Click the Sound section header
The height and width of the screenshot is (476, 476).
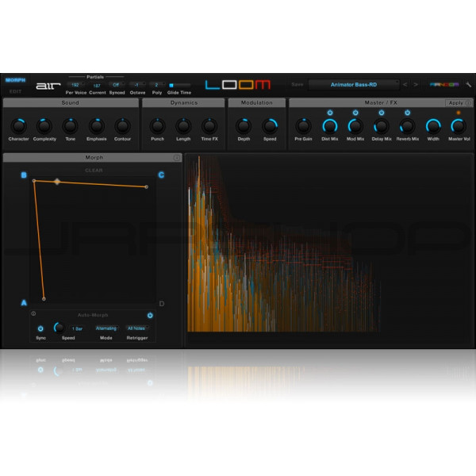coord(71,103)
